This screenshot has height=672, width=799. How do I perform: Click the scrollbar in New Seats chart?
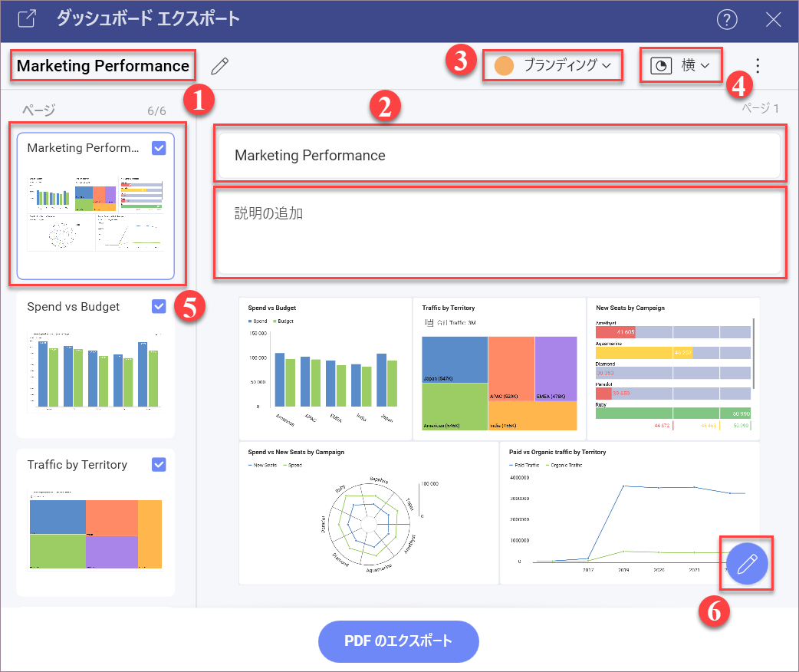(x=753, y=354)
